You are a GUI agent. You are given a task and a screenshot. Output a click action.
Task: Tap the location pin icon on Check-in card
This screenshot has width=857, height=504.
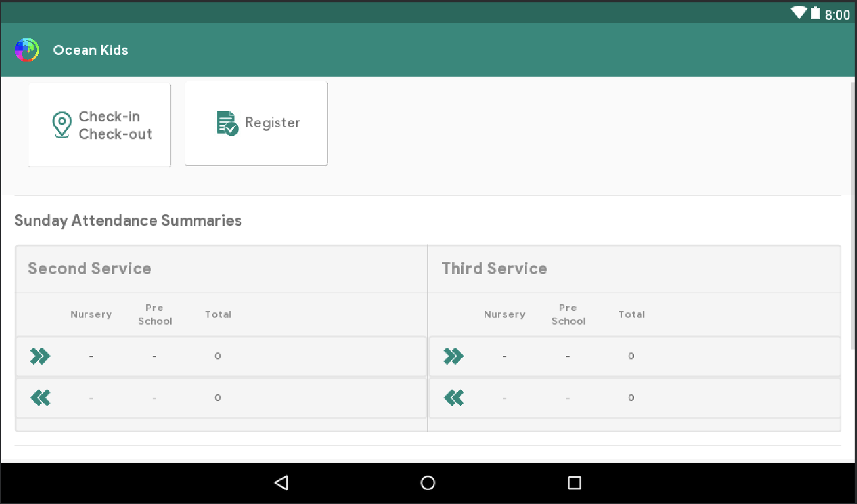click(x=62, y=125)
